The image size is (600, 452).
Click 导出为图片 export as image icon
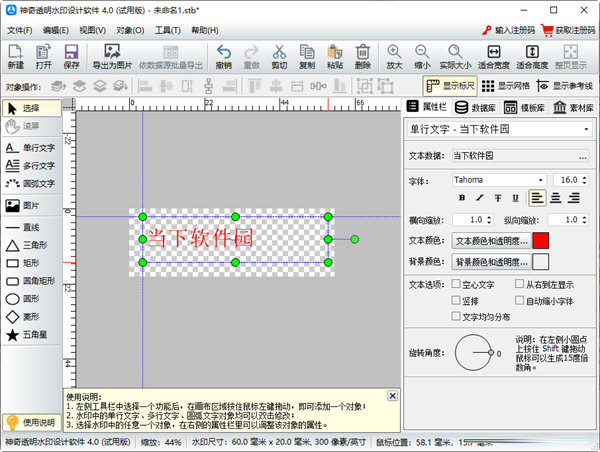[x=112, y=57]
